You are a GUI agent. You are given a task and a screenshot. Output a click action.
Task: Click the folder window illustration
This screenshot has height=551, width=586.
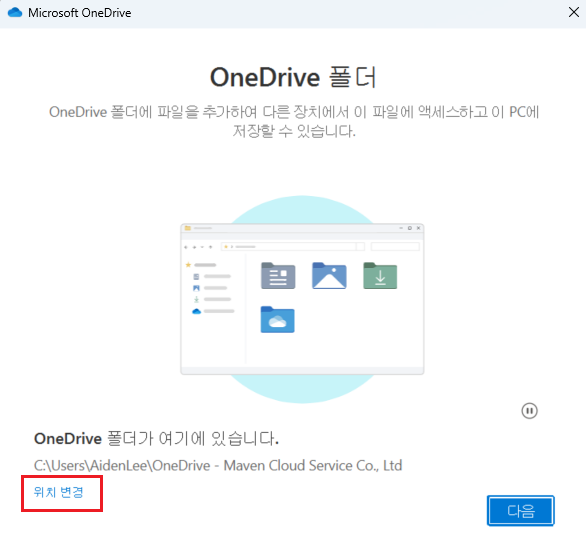(302, 299)
